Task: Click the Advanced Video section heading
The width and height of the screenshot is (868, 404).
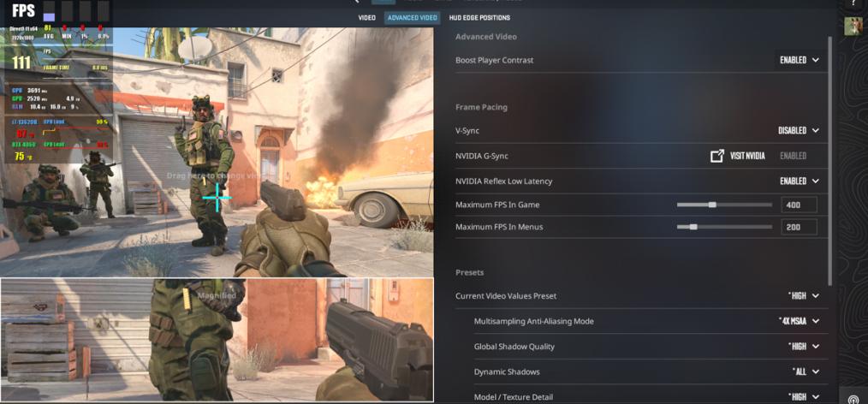Action: pos(485,37)
